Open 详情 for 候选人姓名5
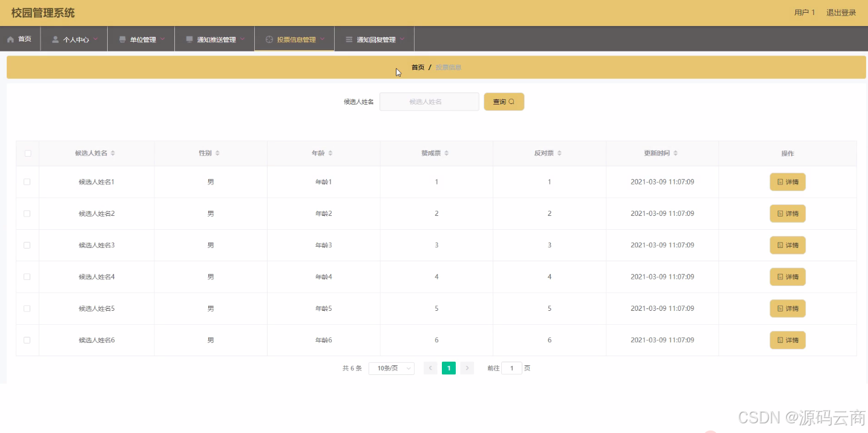 click(787, 308)
